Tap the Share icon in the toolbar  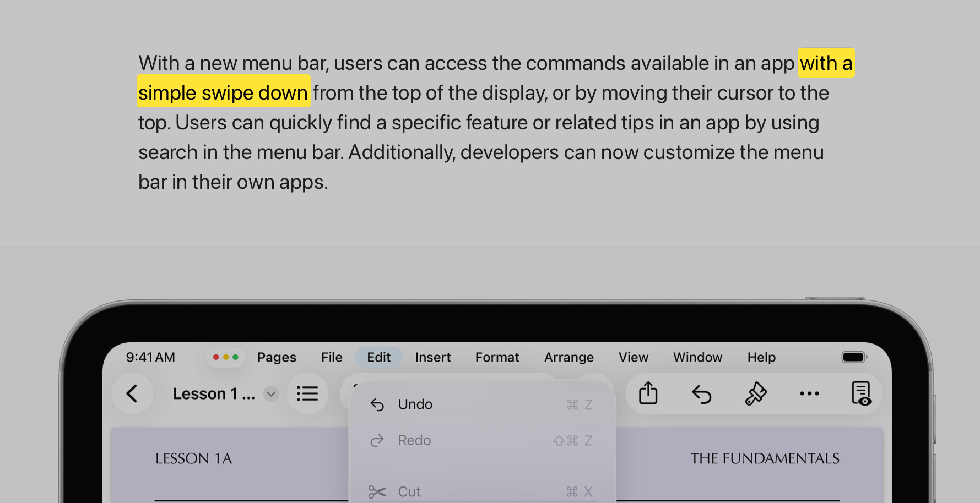click(648, 393)
